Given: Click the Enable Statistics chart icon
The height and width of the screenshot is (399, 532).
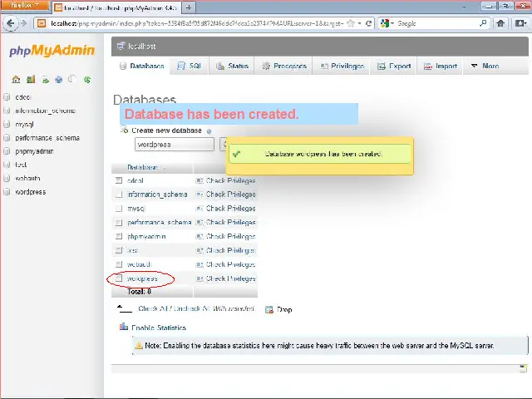Looking at the screenshot, I should [x=124, y=327].
